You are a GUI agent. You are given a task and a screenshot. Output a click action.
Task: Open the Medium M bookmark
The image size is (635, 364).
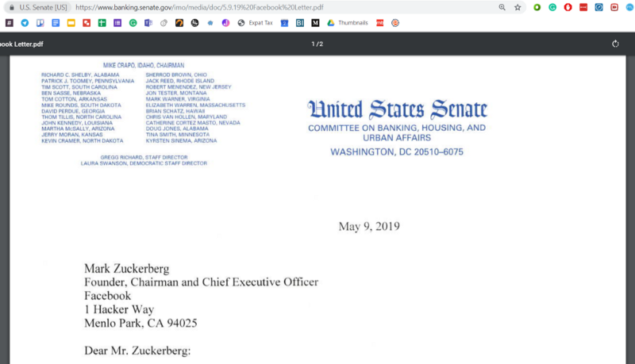[x=315, y=23]
